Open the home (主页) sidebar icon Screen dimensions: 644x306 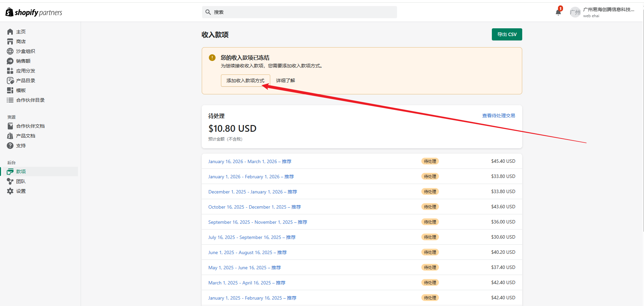(10, 32)
